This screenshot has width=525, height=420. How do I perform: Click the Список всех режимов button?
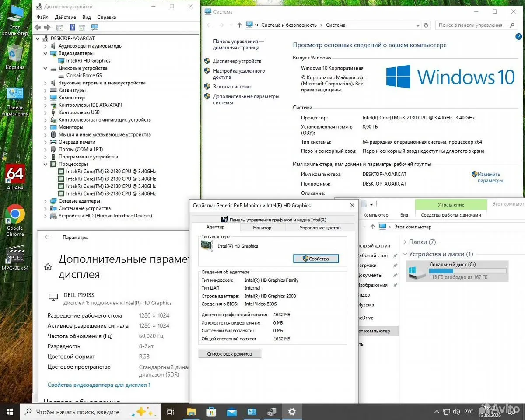click(x=230, y=353)
